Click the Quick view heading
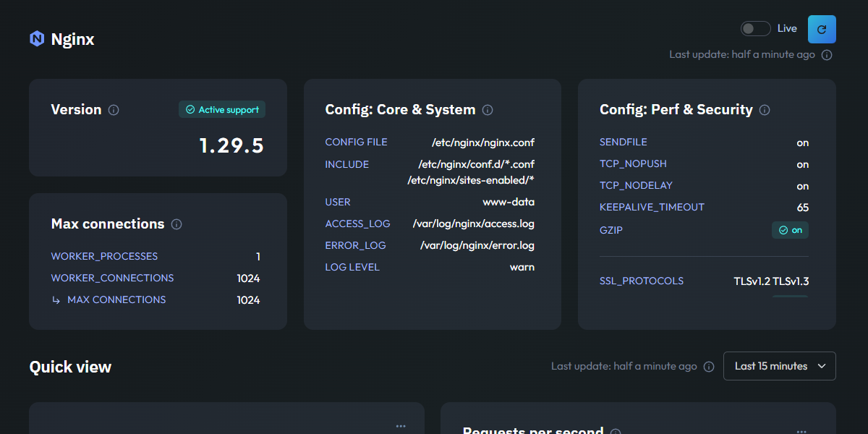Viewport: 868px width, 434px height. point(70,367)
